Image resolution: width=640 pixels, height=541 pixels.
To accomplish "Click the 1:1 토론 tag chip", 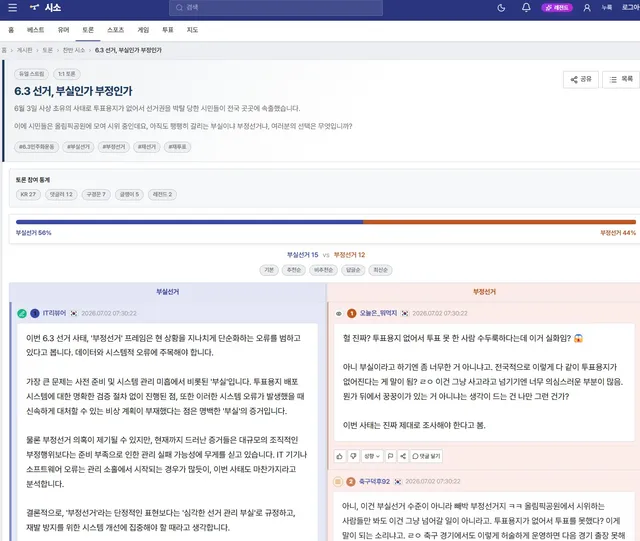I will click(67, 74).
